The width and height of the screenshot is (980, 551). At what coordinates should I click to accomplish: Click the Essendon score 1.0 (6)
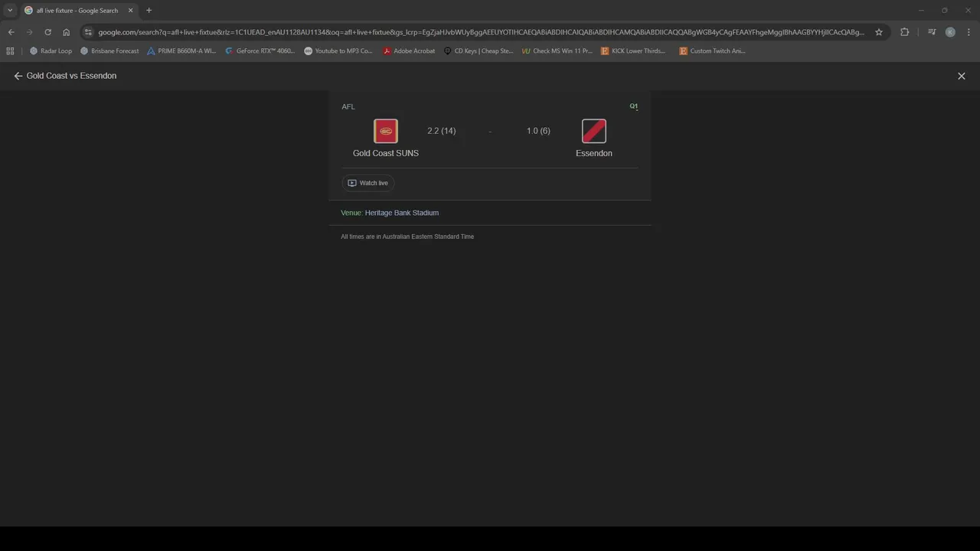click(538, 131)
